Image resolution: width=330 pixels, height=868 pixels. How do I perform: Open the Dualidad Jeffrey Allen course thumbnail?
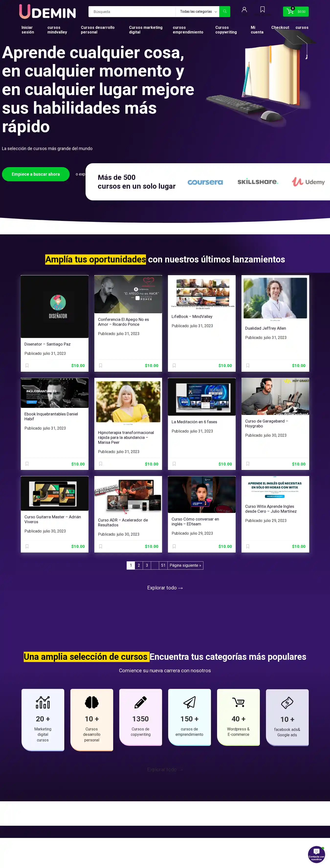(x=275, y=298)
